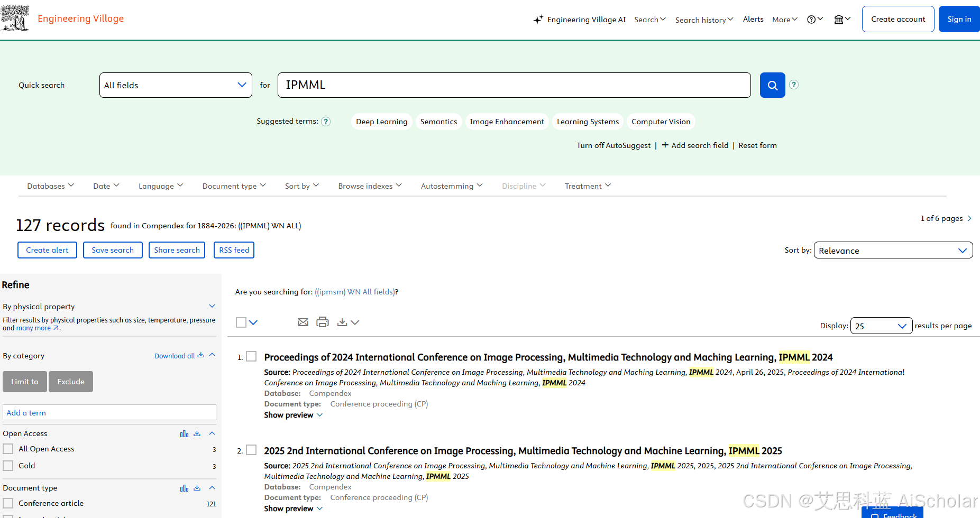Tick the Conference article checkbox
Image resolution: width=980 pixels, height=518 pixels.
coord(8,503)
